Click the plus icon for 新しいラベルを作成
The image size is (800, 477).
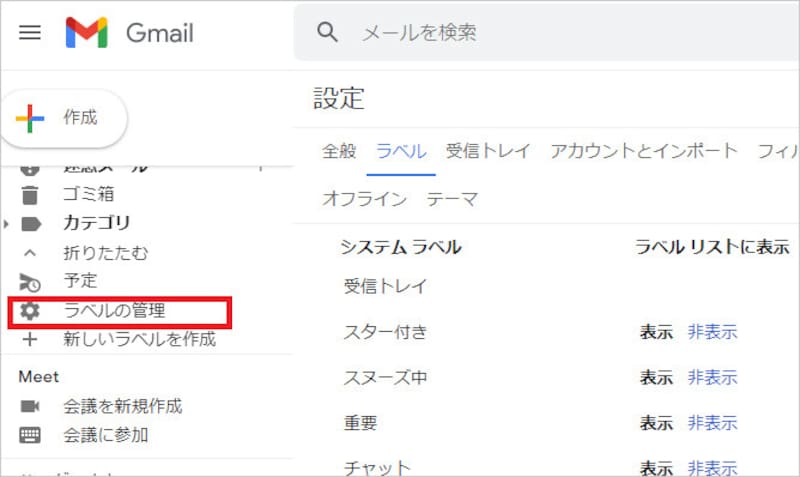click(x=30, y=339)
